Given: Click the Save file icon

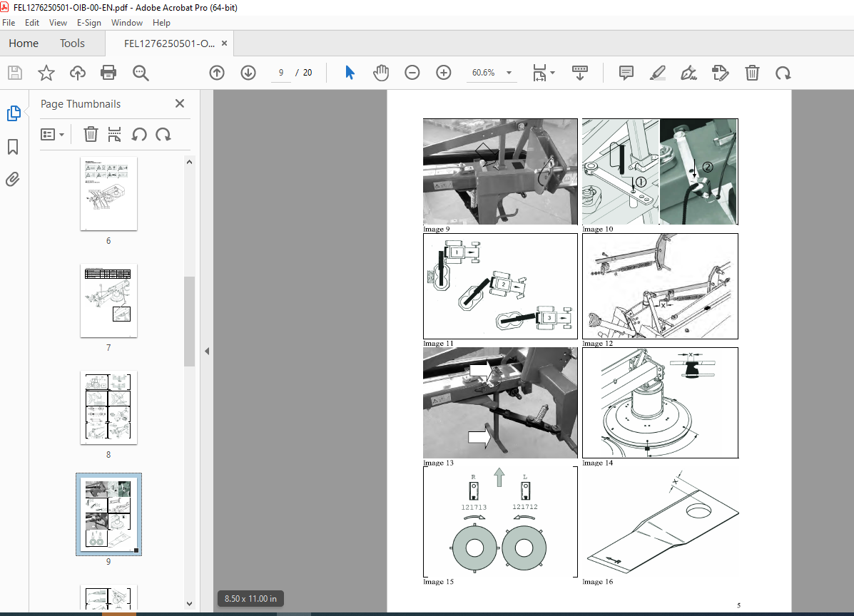Looking at the screenshot, I should click(15, 73).
